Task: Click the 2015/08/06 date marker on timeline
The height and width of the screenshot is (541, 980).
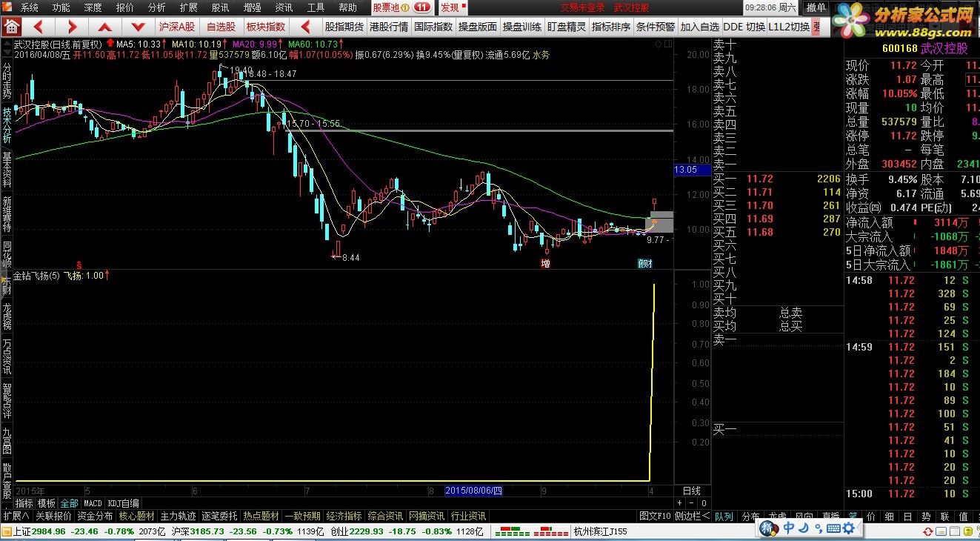Action: tap(473, 491)
